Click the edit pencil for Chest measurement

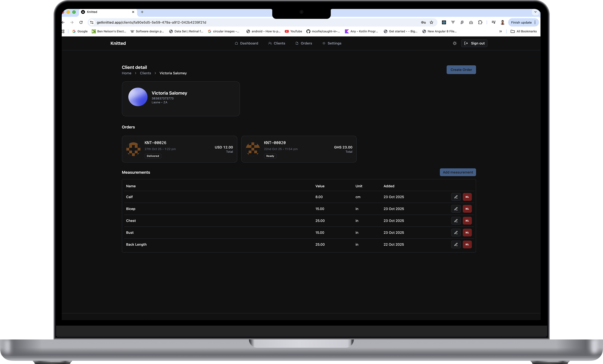point(456,221)
